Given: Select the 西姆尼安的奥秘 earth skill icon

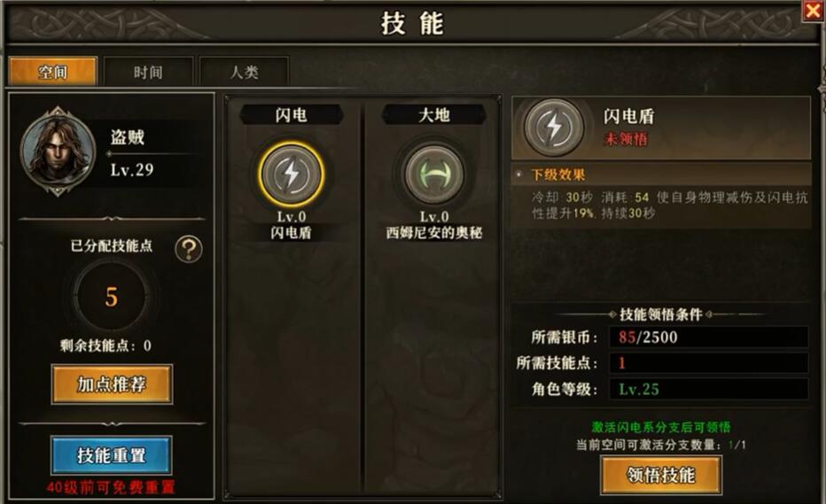Looking at the screenshot, I should [434, 174].
